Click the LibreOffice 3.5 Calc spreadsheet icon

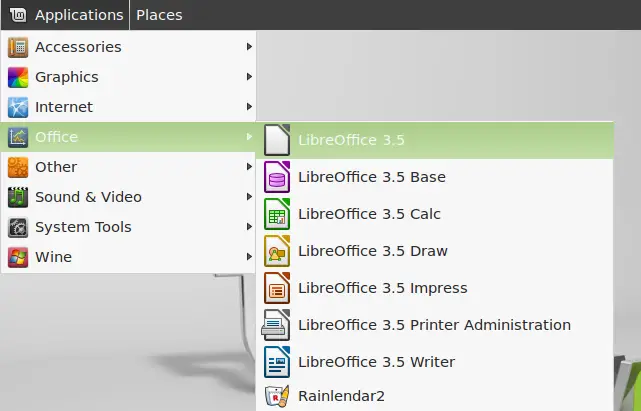pyautogui.click(x=277, y=214)
